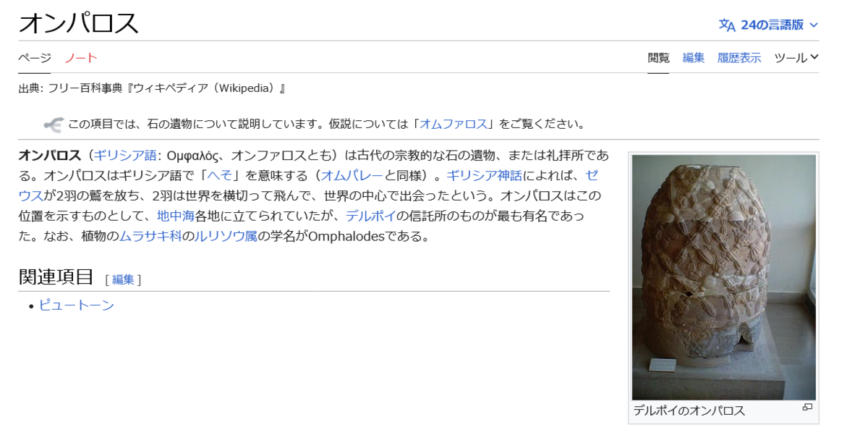Click the chevron next to ツール
Image resolution: width=868 pixels, height=430 pixels.
(x=814, y=57)
